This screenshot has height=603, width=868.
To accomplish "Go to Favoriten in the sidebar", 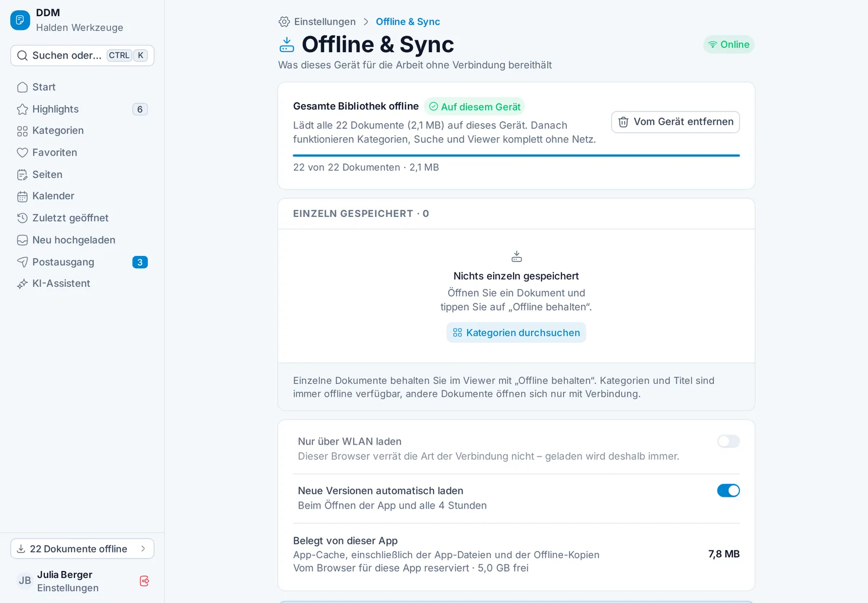I will [x=82, y=152].
